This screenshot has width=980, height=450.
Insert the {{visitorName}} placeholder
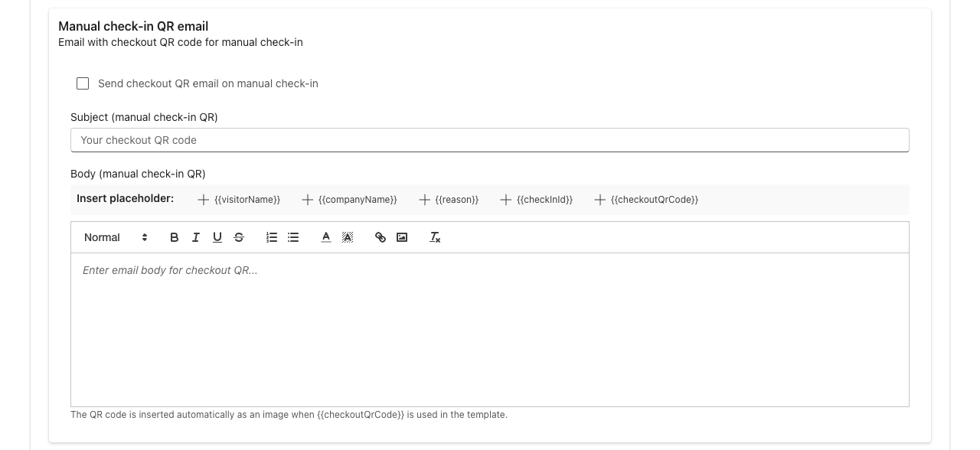pos(239,200)
